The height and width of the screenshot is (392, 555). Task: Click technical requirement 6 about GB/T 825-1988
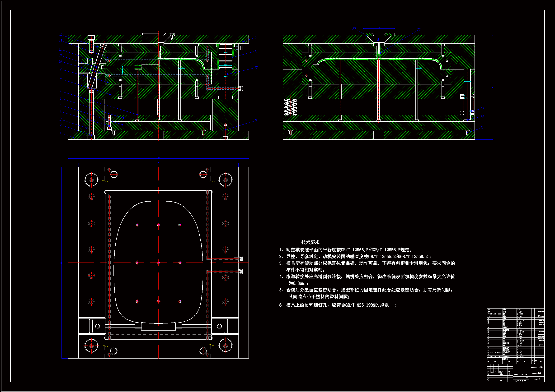pyautogui.click(x=337, y=305)
